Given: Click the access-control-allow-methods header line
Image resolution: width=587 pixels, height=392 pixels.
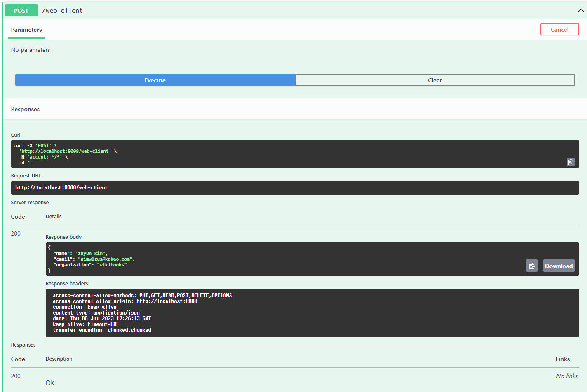Looking at the screenshot, I should tap(142, 295).
